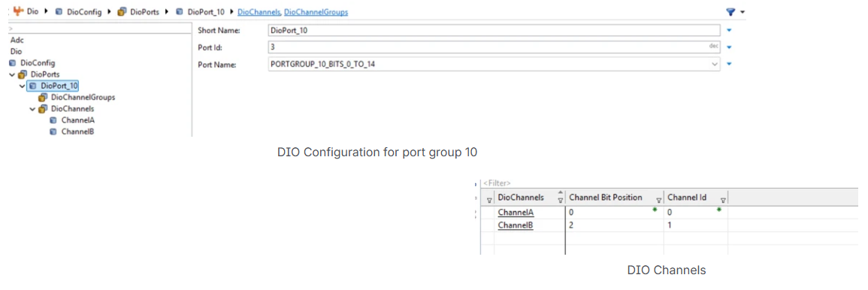Click DioPorts text in the breadcrumb
The height and width of the screenshot is (290, 868).
[144, 11]
